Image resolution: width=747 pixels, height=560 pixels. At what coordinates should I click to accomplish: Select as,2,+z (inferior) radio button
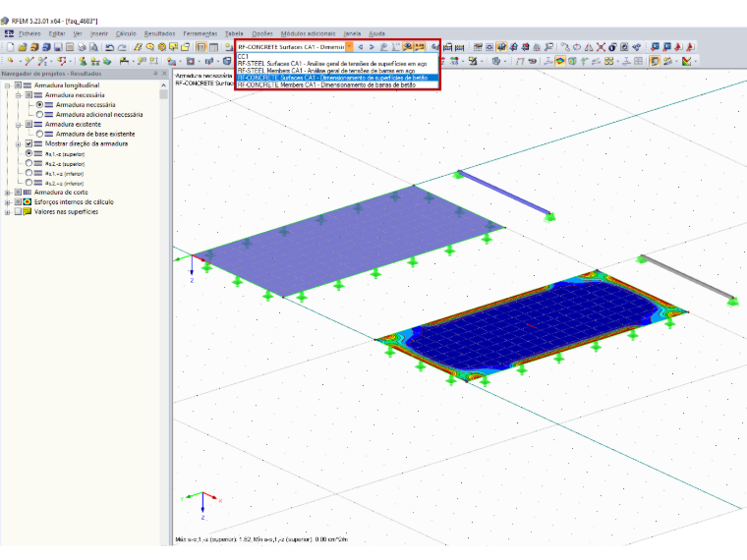pos(29,183)
